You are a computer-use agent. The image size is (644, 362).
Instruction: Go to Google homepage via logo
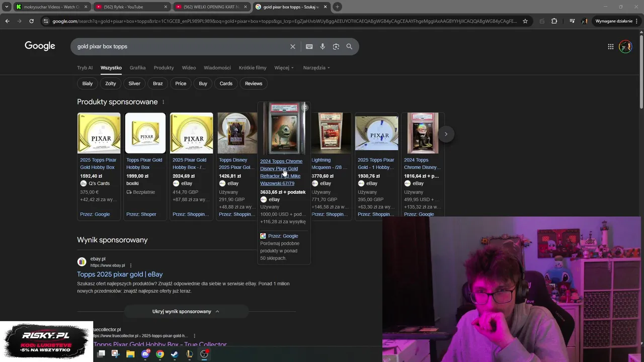[40, 46]
